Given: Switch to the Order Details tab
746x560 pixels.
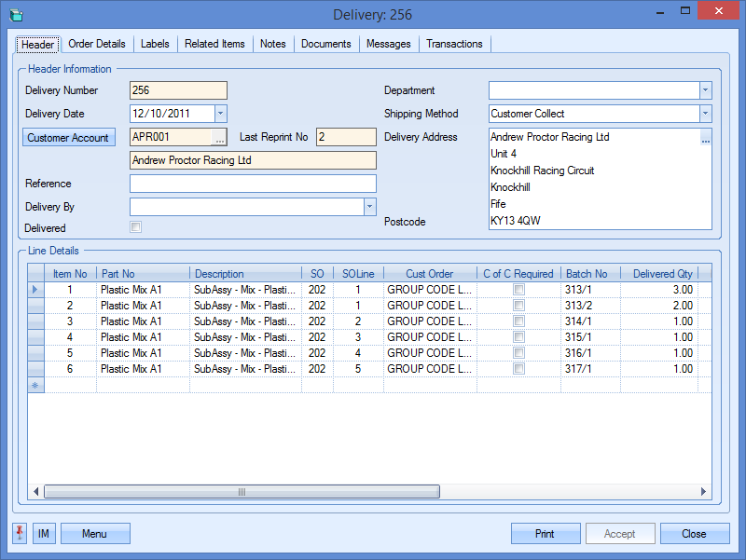Looking at the screenshot, I should point(97,44).
